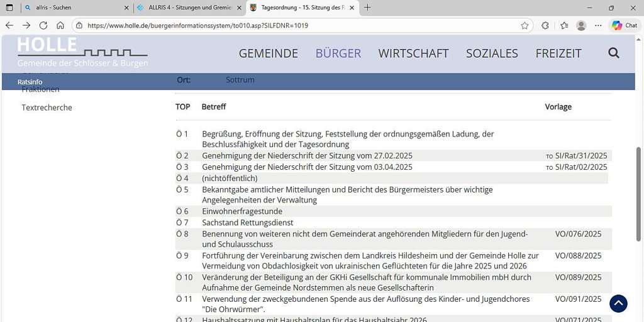The height and width of the screenshot is (322, 644).
Task: Open the browser profile avatar icon
Action: coord(581,26)
